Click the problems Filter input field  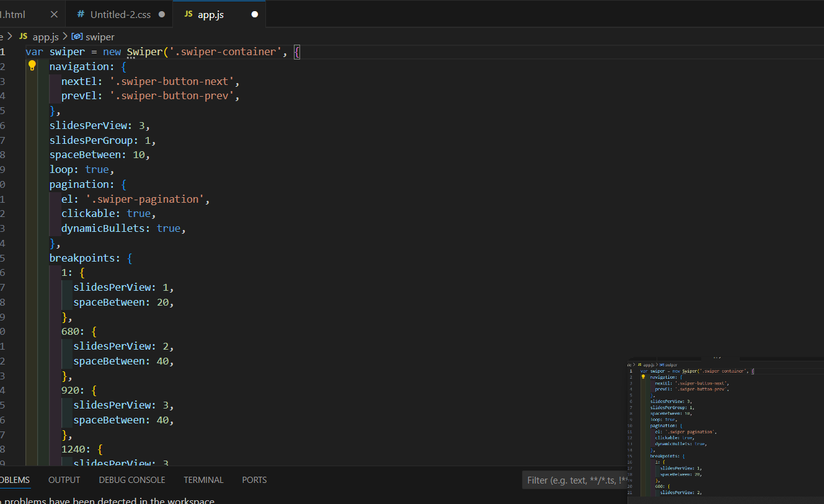click(x=574, y=480)
